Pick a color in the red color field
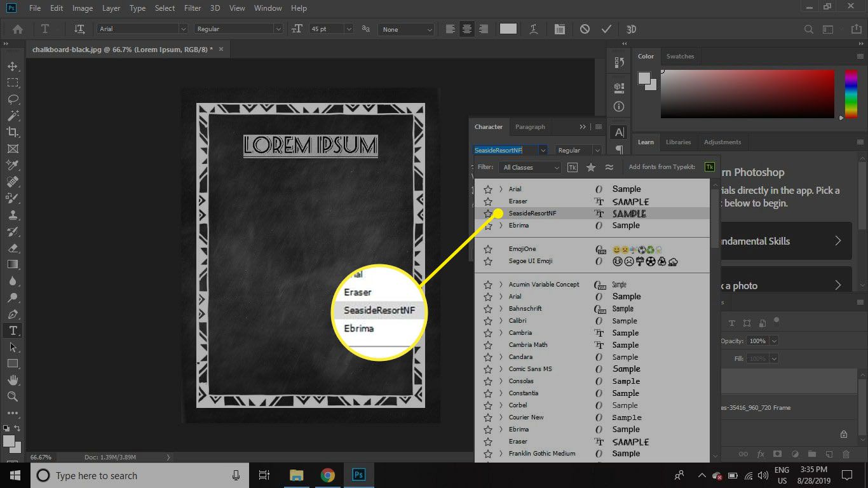 (747, 93)
